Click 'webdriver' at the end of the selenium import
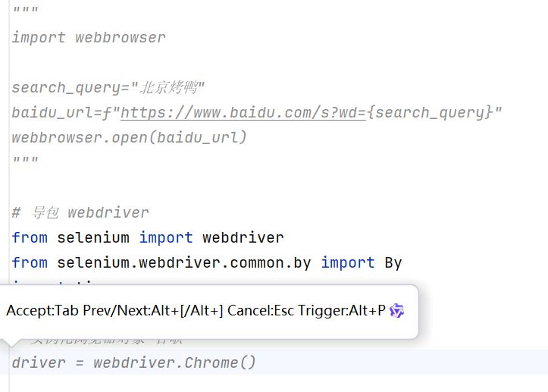Viewport: 548px width, 392px height. coord(243,238)
